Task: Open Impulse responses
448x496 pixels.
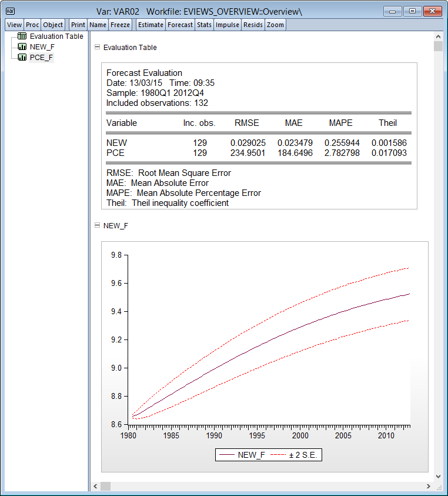Action: point(227,25)
